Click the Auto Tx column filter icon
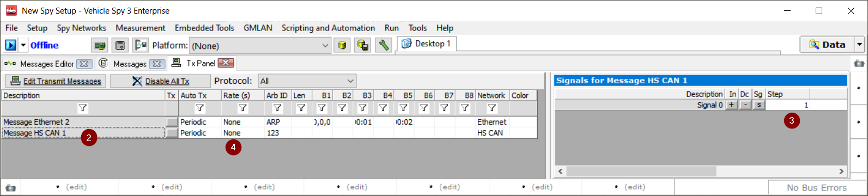Image resolution: width=868 pixels, height=196 pixels. (x=199, y=108)
